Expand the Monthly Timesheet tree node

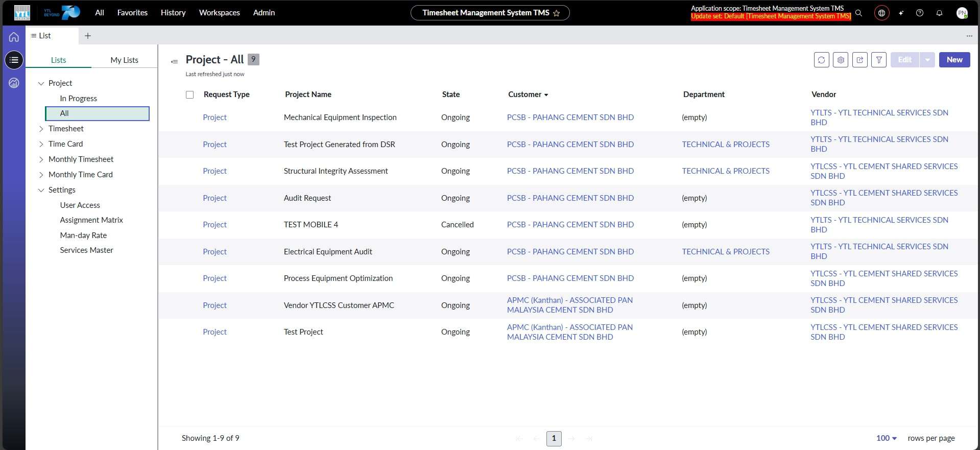click(x=41, y=159)
